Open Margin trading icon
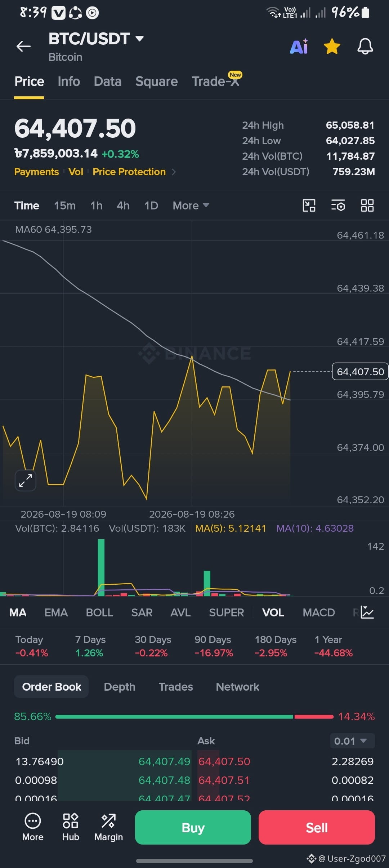The image size is (389, 868). pyautogui.click(x=108, y=827)
